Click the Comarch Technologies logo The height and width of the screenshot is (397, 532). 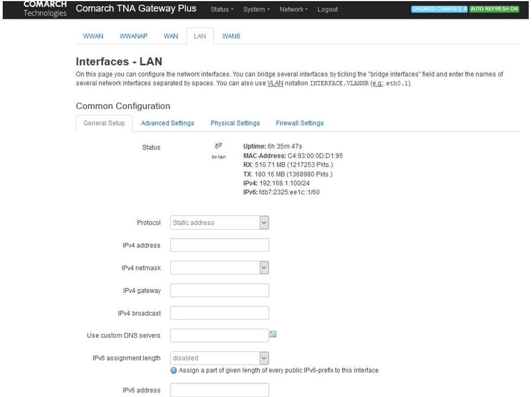coord(45,9)
